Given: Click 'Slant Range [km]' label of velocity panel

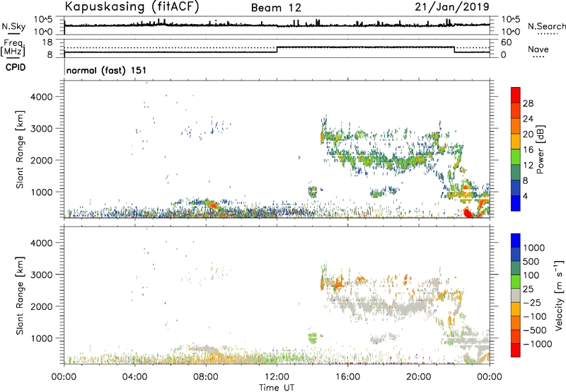Looking at the screenshot, I should (x=20, y=295).
